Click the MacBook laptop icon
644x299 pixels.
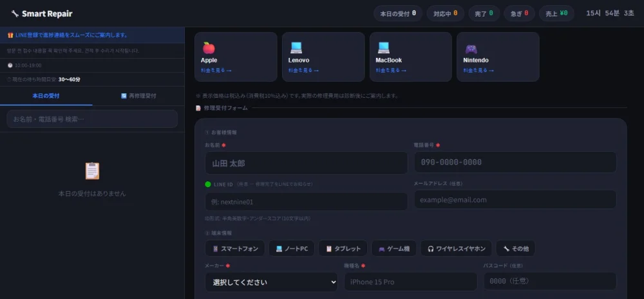point(384,48)
